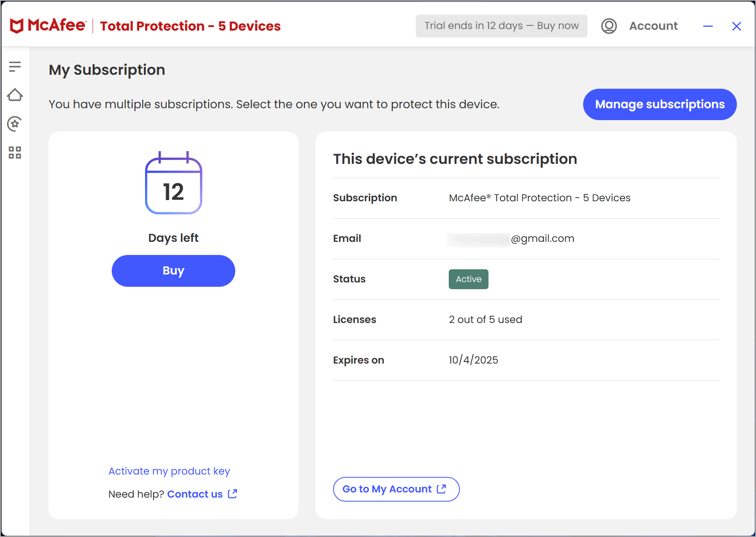Image resolution: width=756 pixels, height=537 pixels.
Task: Click the Buy button
Action: [x=173, y=270]
